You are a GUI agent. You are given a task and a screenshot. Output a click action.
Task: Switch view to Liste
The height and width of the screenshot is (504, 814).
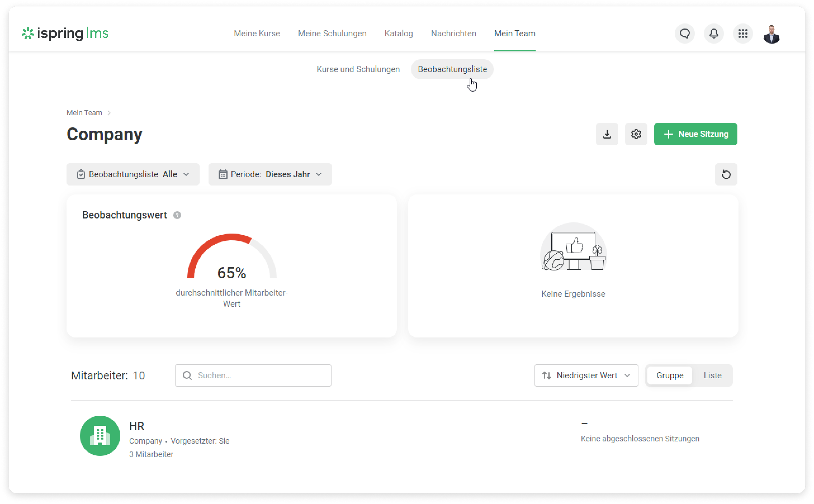point(712,376)
